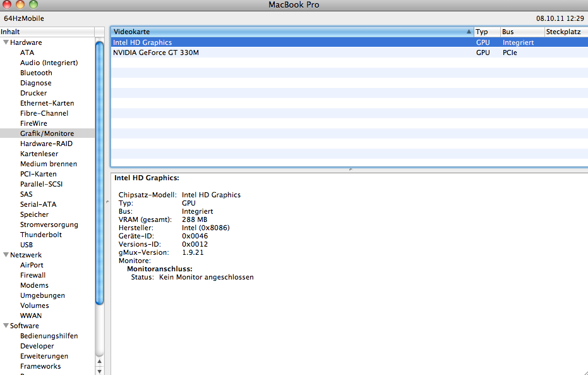Image resolution: width=588 pixels, height=375 pixels.
Task: Sort by Bus column header
Action: pyautogui.click(x=522, y=32)
